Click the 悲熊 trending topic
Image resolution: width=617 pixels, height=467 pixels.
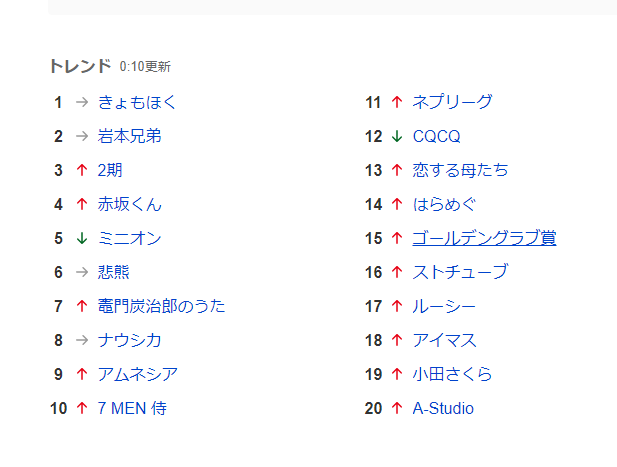coord(114,272)
